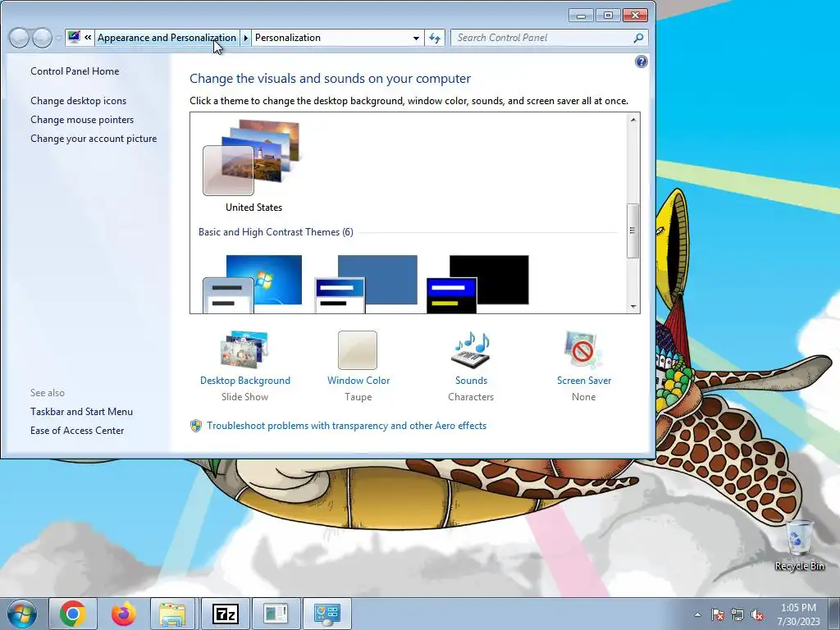The height and width of the screenshot is (630, 840).
Task: Open the Desktop Background slideshow icon
Action: pyautogui.click(x=244, y=349)
